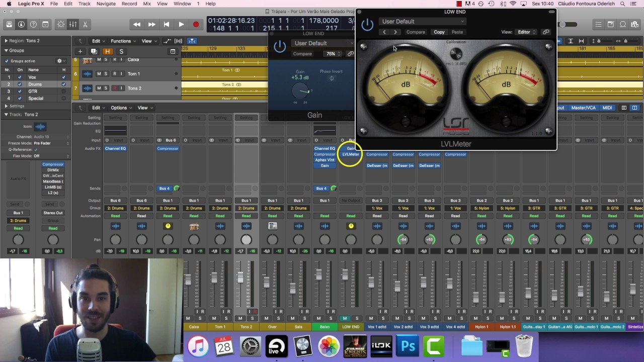Viewport: 644px width, 362px height.
Task: Mute the Caixa channel strip
Action: (188, 318)
